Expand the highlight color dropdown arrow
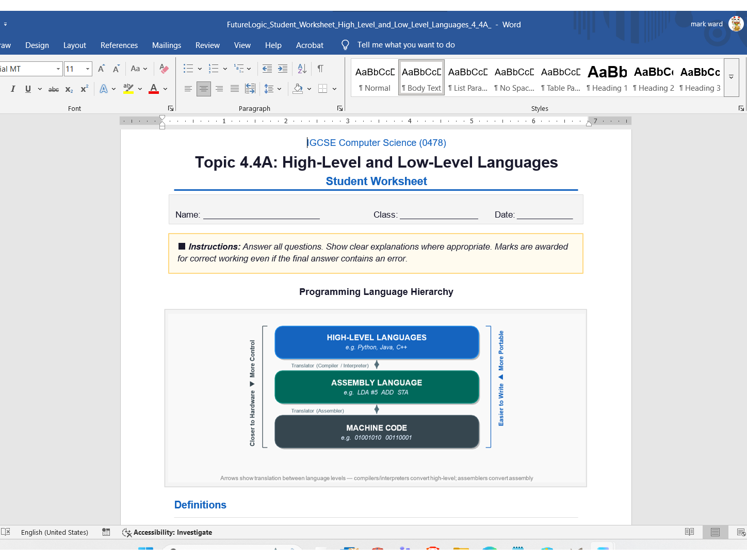 click(140, 89)
